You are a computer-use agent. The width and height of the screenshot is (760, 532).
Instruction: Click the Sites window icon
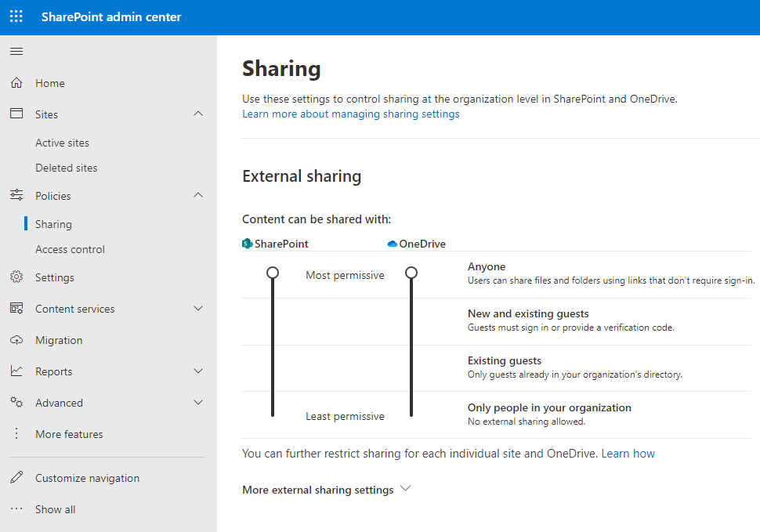coord(16,114)
